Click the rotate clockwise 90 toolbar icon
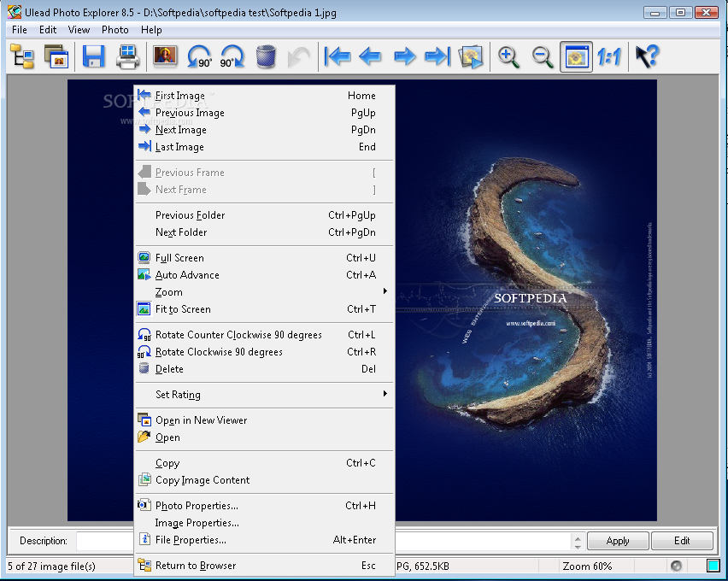 tap(232, 56)
